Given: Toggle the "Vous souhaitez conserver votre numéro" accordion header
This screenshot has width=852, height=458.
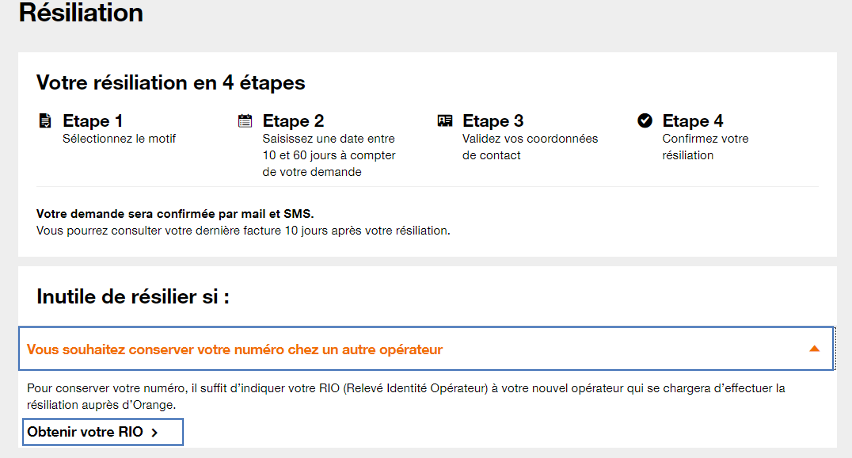Looking at the screenshot, I should 235,349.
